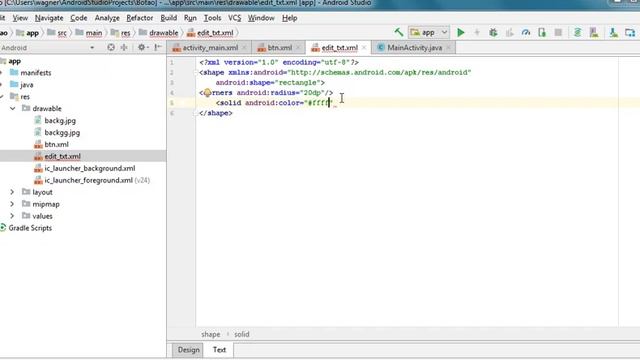Switch to the Design view tab
The height and width of the screenshot is (360, 640).
point(189,350)
